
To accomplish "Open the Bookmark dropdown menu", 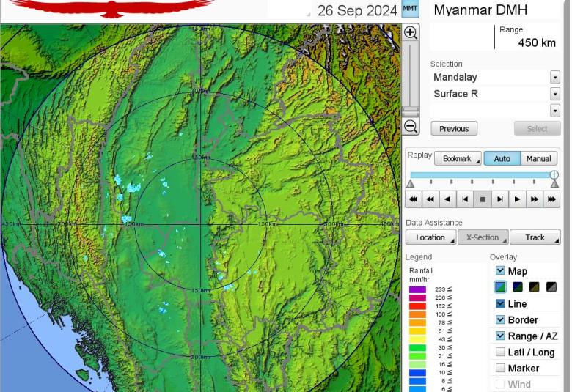I will 458,158.
